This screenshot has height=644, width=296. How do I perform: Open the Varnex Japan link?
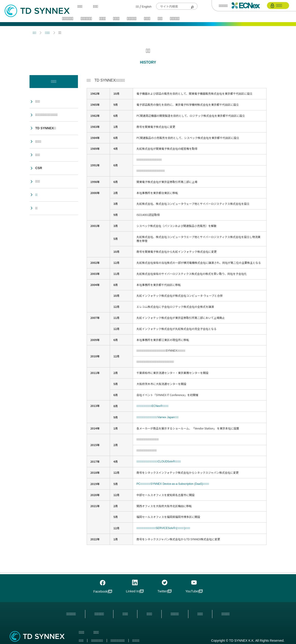tap(157, 417)
